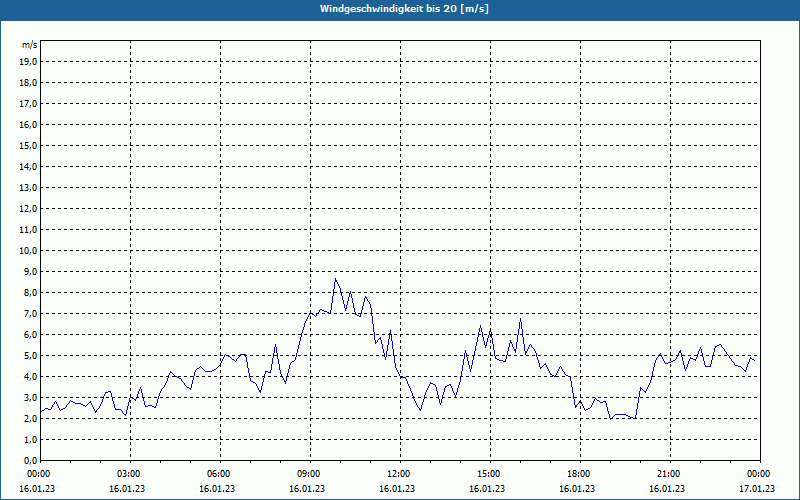800x500 pixels.
Task: Click the 2,0 y-axis label
Action: tap(30, 418)
